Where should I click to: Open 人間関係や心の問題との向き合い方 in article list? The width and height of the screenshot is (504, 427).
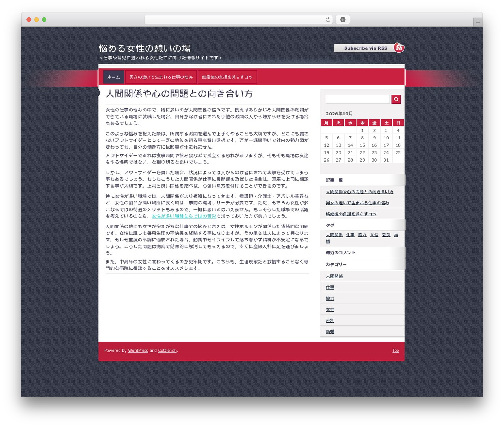(359, 192)
